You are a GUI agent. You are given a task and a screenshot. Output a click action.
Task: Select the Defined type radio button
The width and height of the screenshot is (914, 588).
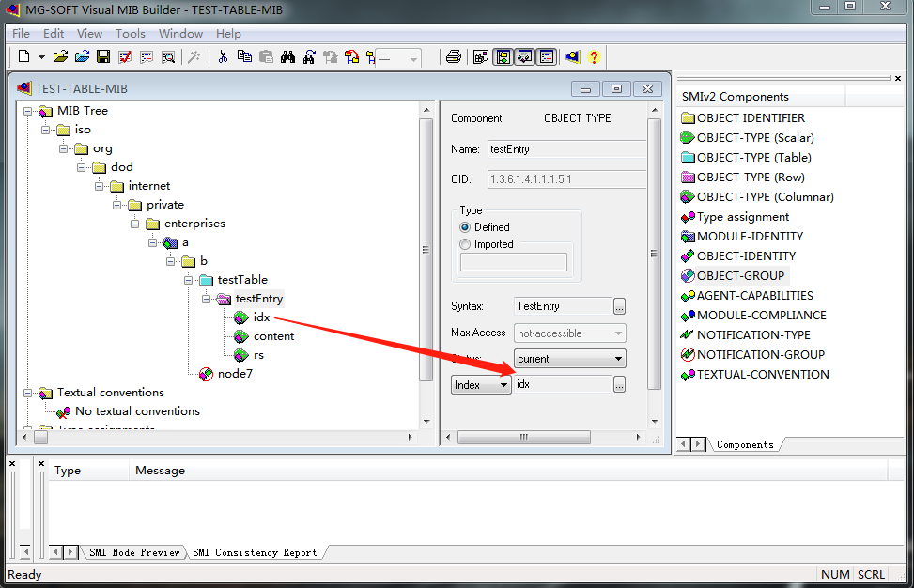464,226
